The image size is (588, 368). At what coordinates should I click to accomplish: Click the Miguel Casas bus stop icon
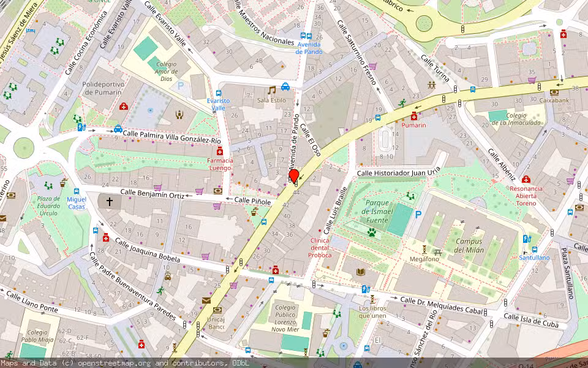[77, 191]
